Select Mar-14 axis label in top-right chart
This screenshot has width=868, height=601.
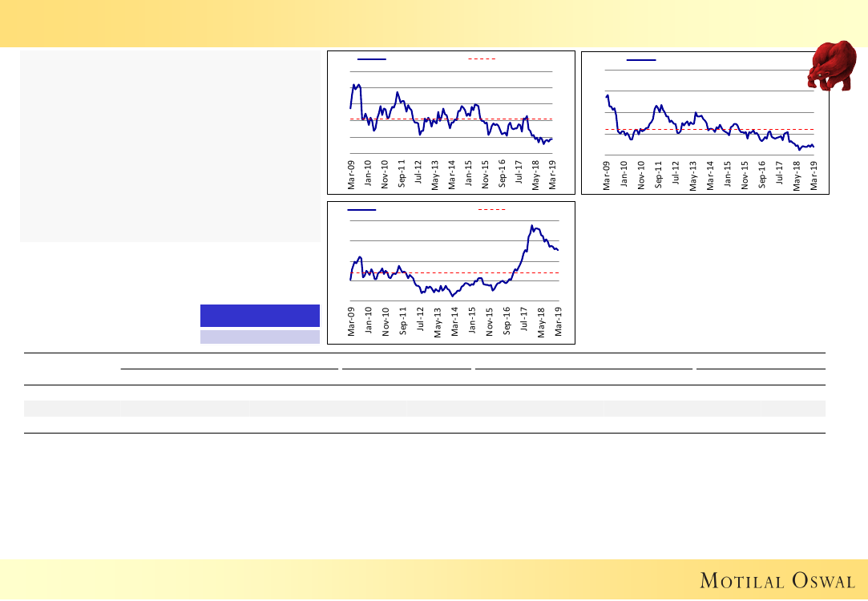point(710,175)
